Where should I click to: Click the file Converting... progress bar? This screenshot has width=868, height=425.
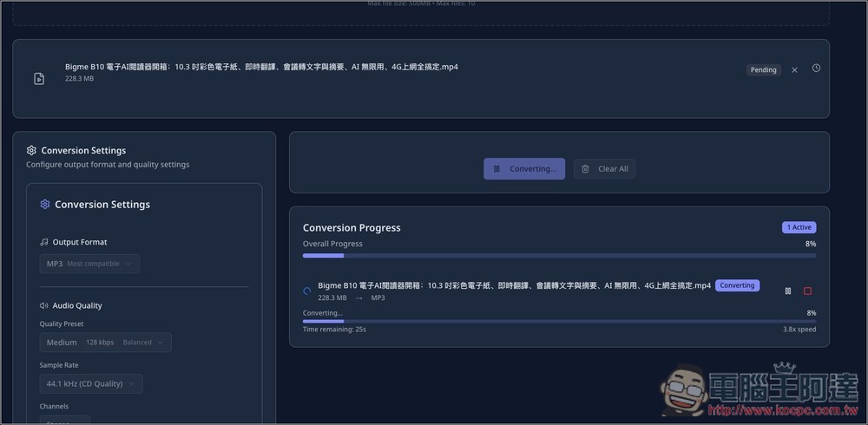559,321
